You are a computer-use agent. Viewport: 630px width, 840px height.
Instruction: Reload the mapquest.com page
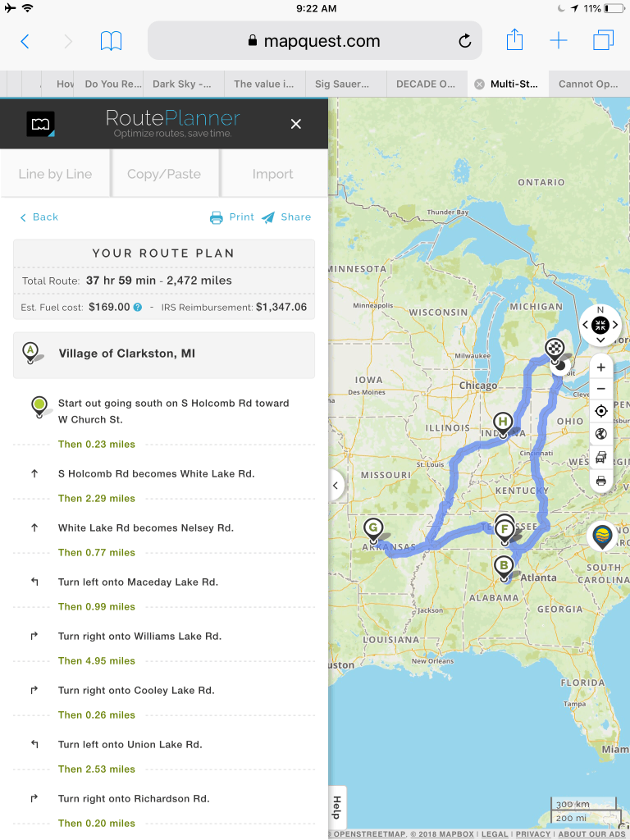pos(465,41)
